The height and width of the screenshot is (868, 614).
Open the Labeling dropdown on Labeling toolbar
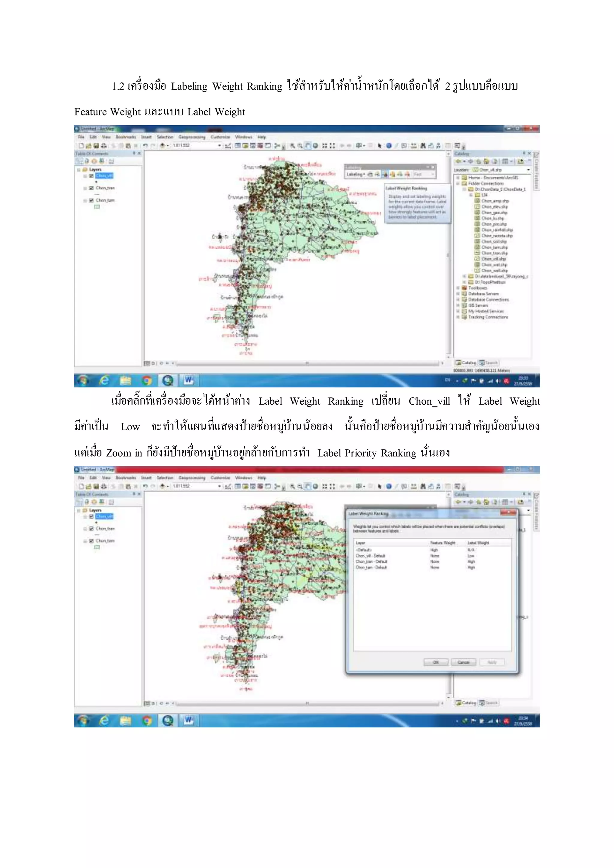(x=355, y=174)
